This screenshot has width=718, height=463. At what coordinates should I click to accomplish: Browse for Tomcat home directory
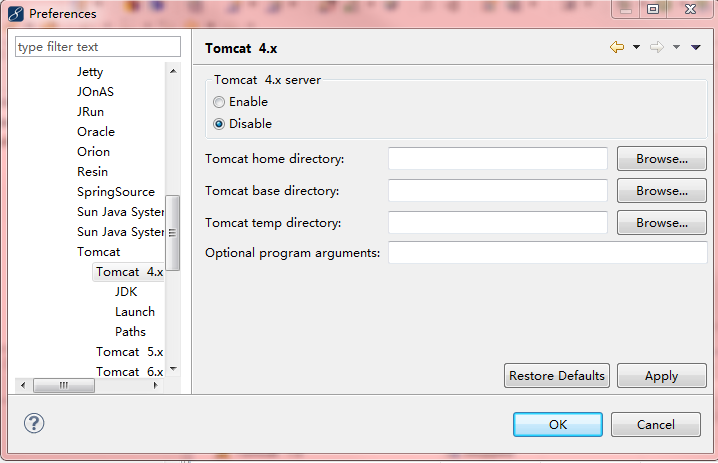click(662, 158)
